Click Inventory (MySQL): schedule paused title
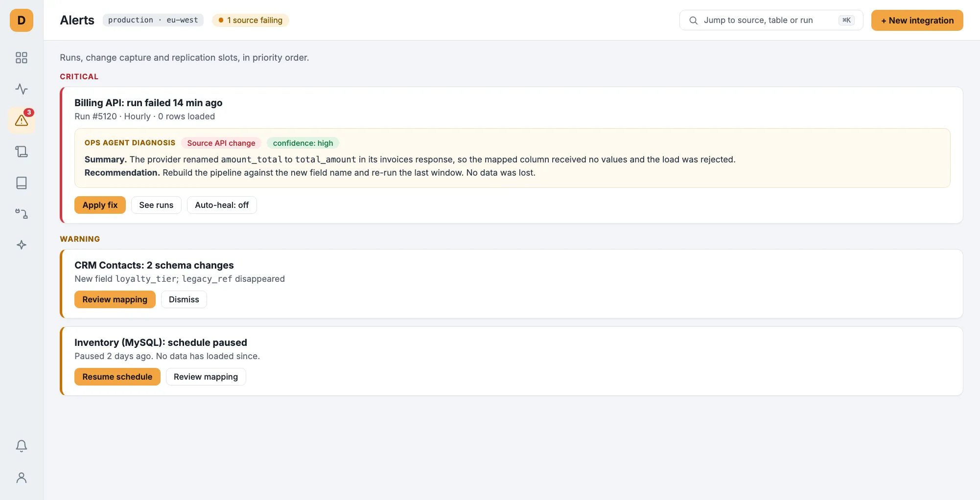The image size is (980, 500). click(161, 342)
